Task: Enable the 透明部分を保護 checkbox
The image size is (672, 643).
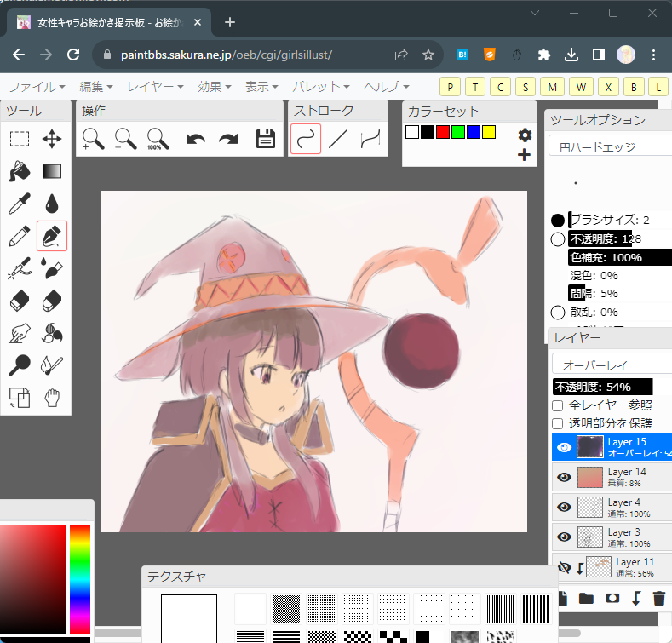Action: point(558,424)
